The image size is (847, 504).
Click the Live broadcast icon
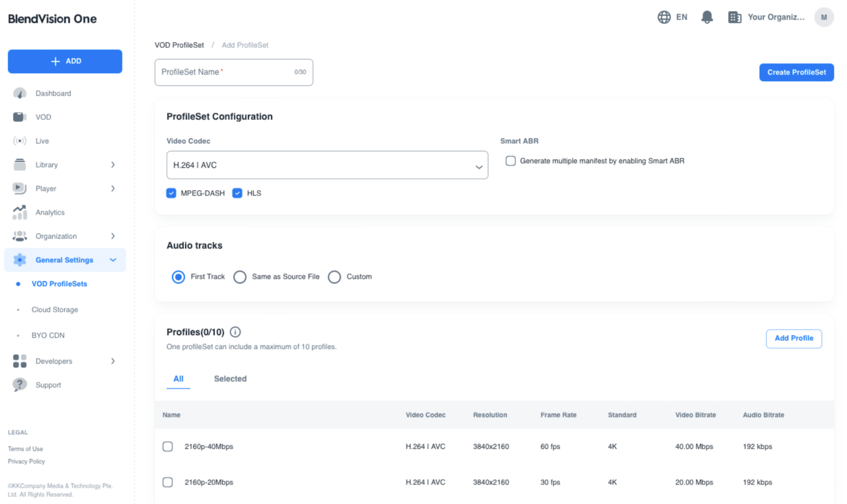click(x=20, y=141)
